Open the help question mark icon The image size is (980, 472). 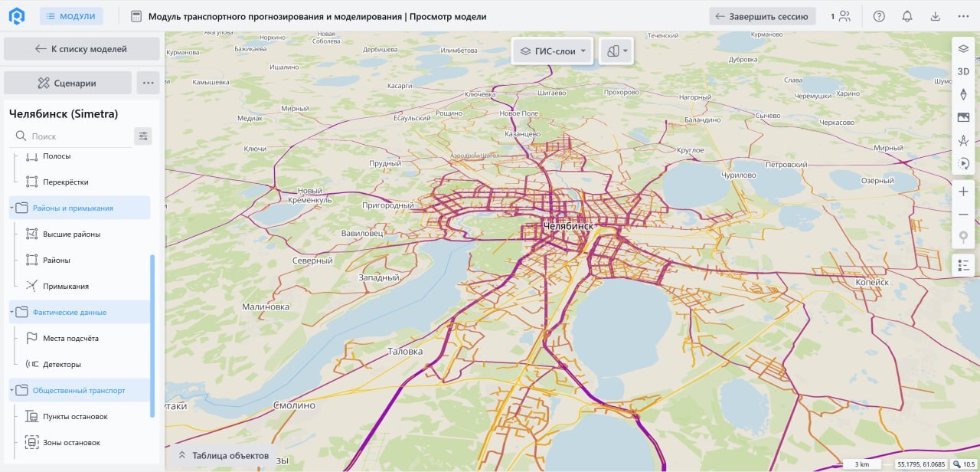point(879,16)
